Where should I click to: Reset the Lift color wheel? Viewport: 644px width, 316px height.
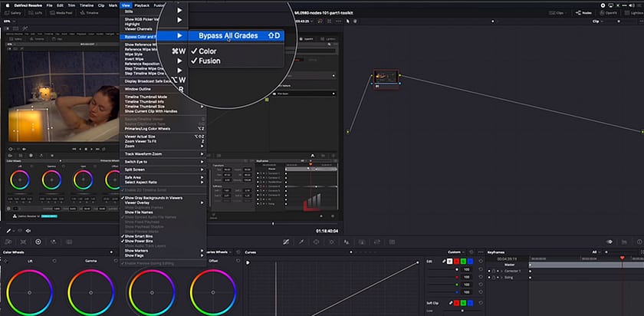point(54,261)
